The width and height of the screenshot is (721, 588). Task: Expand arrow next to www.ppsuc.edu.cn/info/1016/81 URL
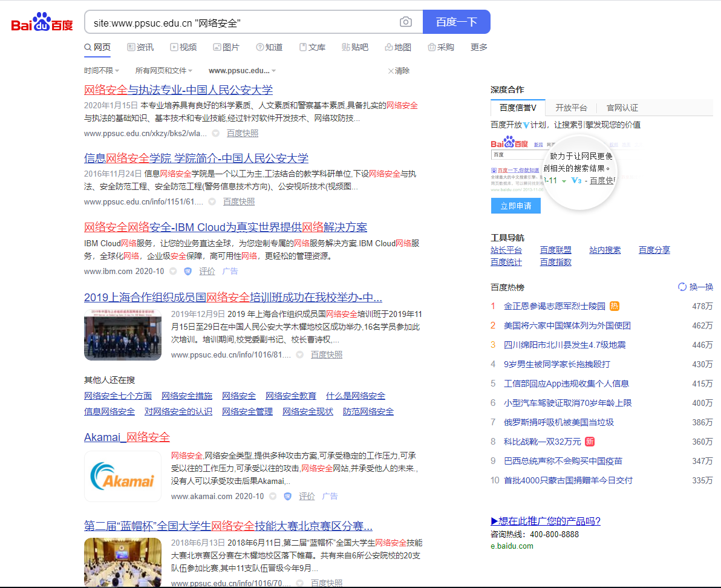click(x=300, y=355)
